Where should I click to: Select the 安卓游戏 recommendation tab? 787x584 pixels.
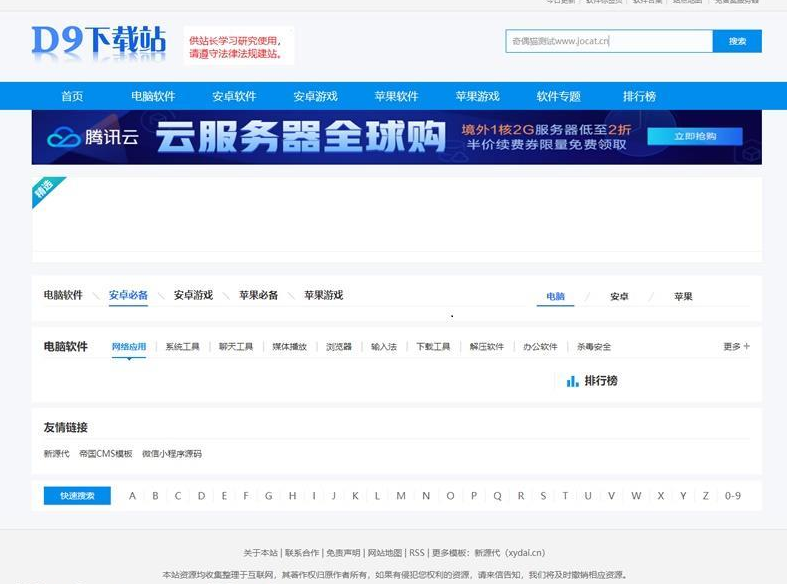point(194,295)
